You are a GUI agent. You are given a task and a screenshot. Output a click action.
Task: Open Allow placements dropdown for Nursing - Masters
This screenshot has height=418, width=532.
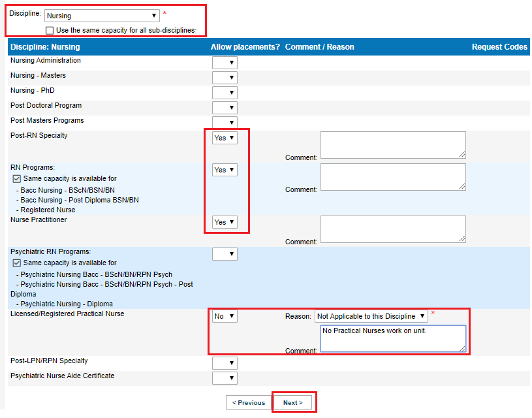(x=225, y=78)
